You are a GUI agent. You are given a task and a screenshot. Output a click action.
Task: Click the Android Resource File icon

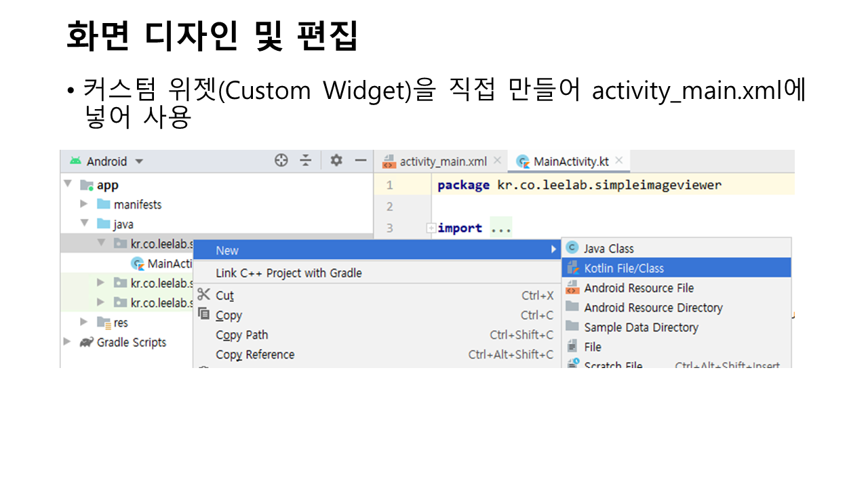click(572, 287)
